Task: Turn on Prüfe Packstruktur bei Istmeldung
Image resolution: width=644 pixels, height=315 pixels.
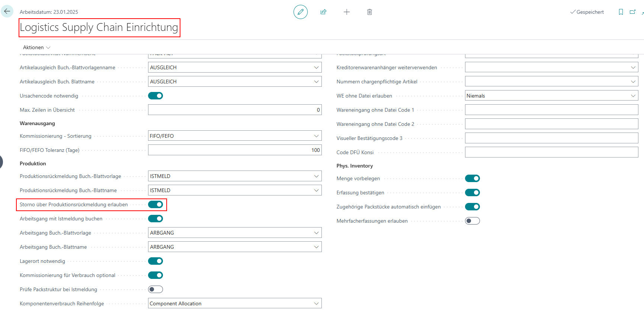Action: (156, 289)
